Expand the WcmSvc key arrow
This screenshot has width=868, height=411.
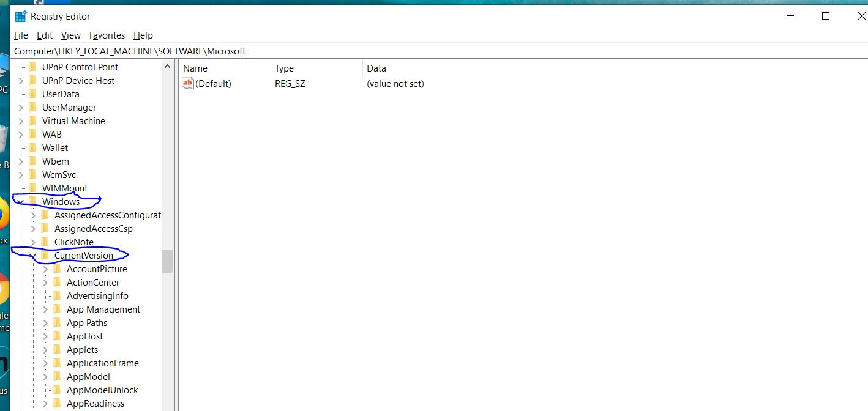pyautogui.click(x=21, y=175)
